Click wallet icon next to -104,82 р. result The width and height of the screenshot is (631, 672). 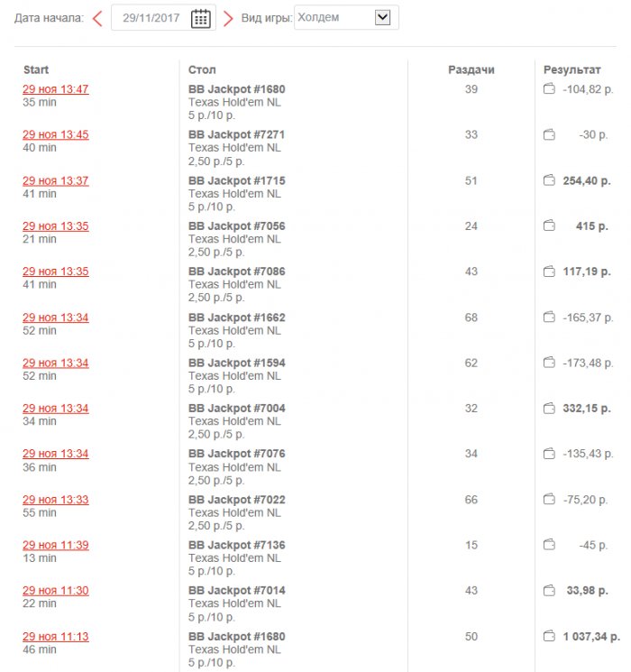(x=549, y=89)
